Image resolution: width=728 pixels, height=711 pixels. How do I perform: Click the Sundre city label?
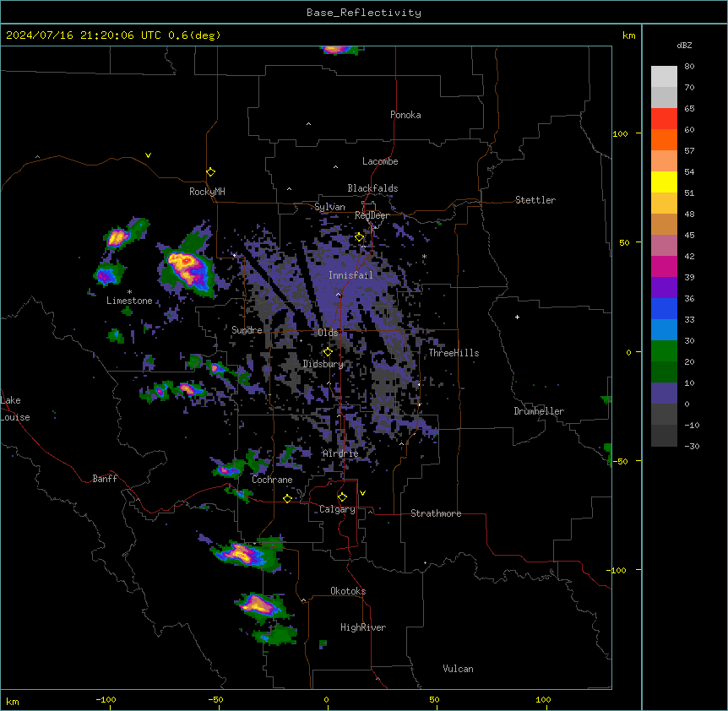tap(247, 330)
